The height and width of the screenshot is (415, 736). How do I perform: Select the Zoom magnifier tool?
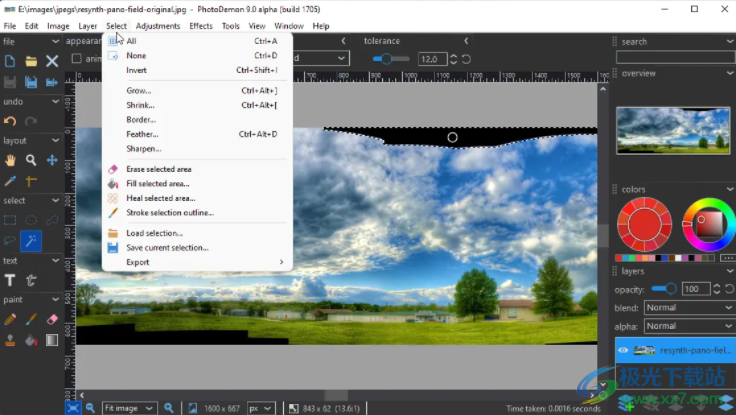tap(31, 161)
